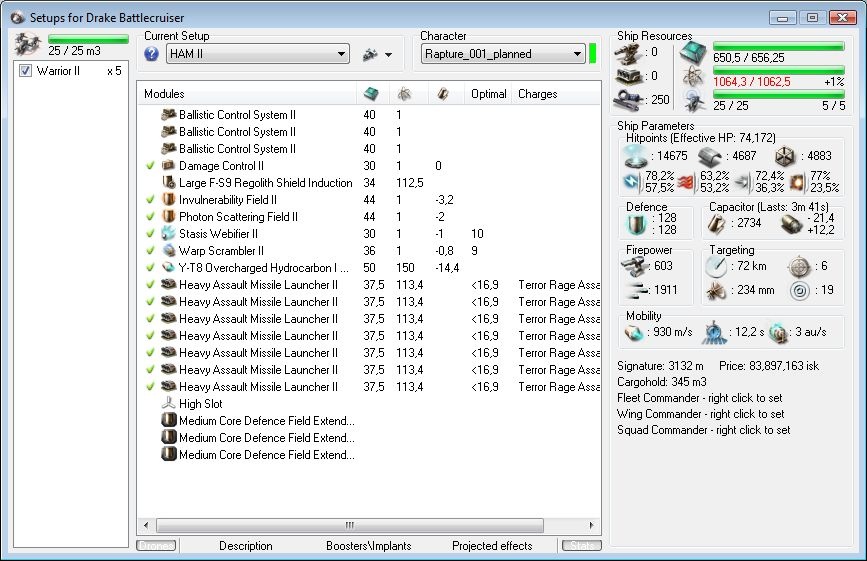Click the CPU column header icon
The width and height of the screenshot is (867, 561).
click(371, 94)
